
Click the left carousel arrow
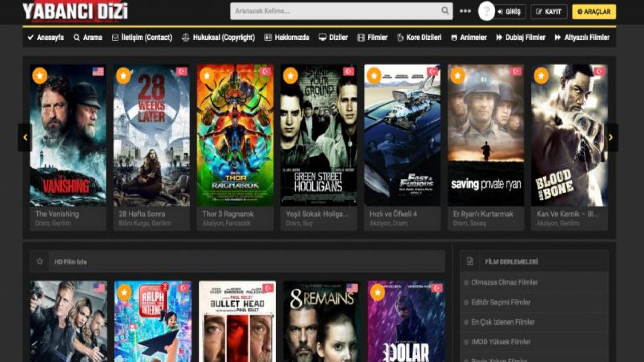coord(24,137)
